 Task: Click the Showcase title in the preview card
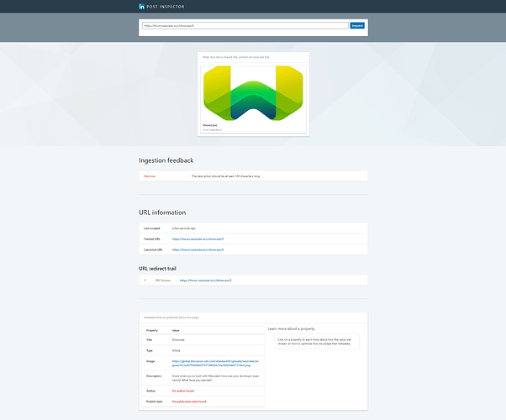(x=210, y=125)
